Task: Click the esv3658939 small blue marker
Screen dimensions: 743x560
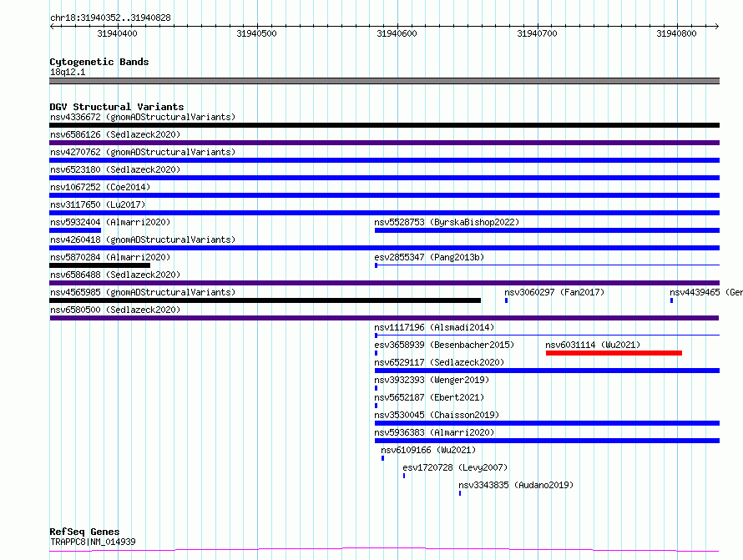Action: 377,353
